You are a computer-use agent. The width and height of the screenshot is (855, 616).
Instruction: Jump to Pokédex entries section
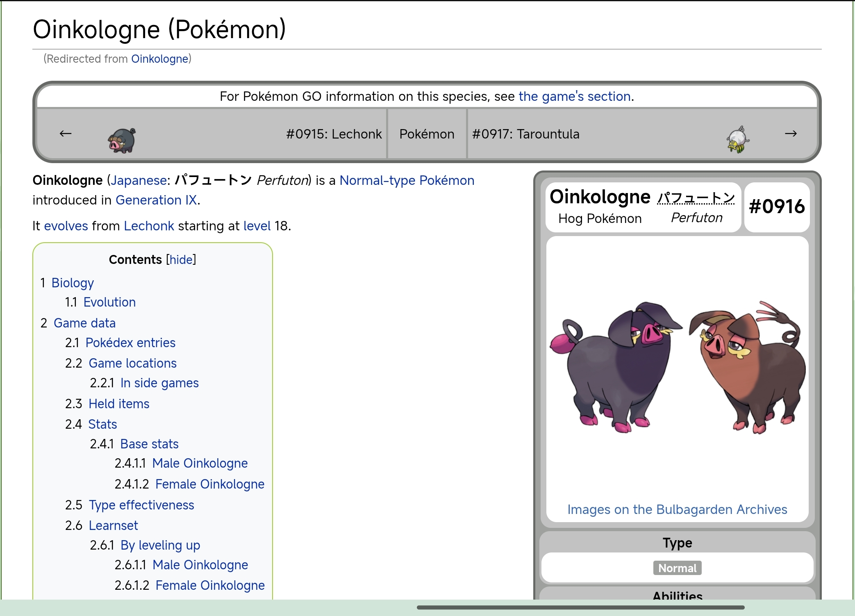[130, 343]
